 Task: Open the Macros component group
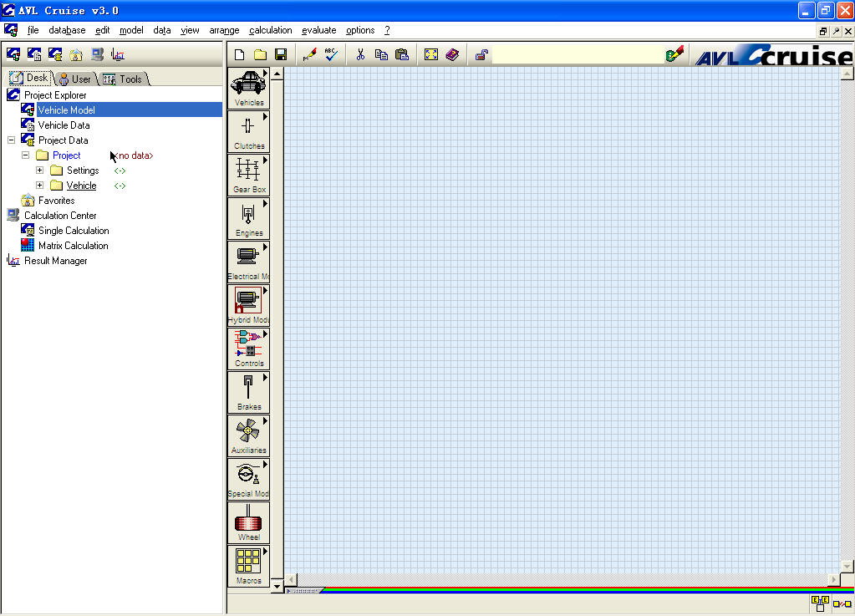tap(248, 567)
